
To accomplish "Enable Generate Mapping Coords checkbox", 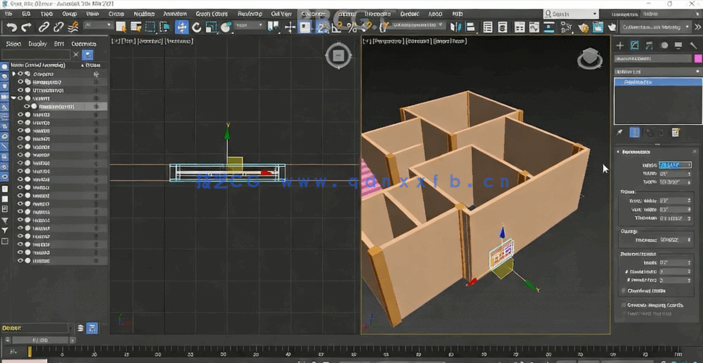I will click(x=624, y=305).
